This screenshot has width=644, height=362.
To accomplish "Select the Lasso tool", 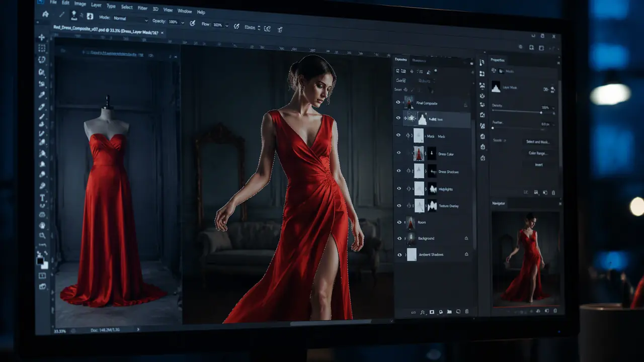I will pyautogui.click(x=42, y=60).
